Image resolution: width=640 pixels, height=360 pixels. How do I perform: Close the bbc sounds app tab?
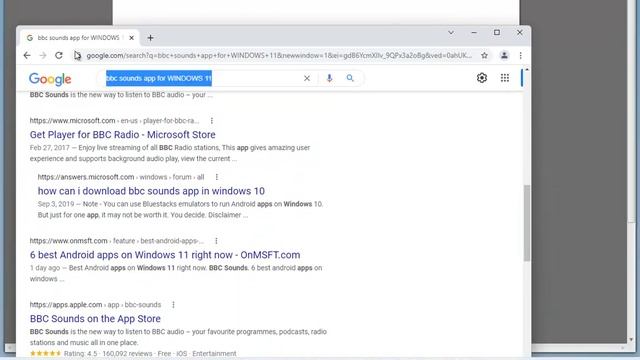tap(131, 38)
